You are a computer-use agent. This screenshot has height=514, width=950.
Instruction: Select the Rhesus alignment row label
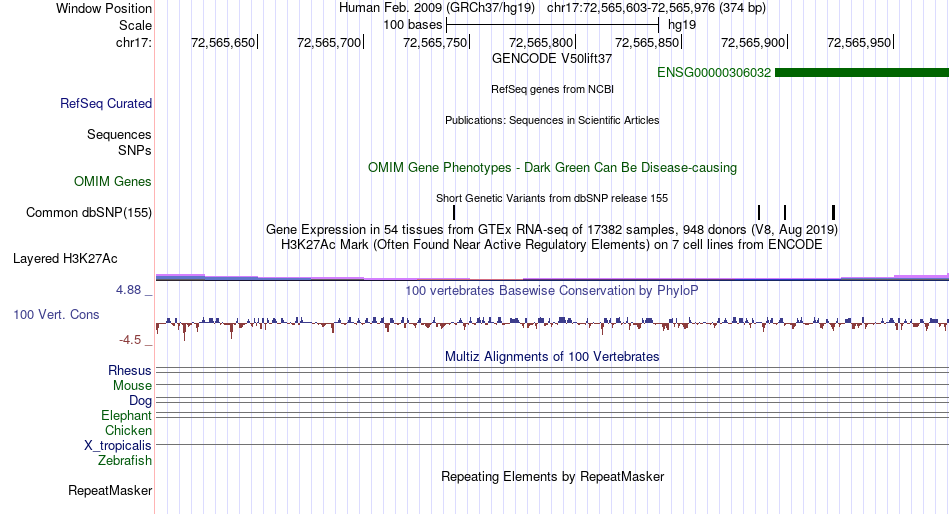pos(130,370)
